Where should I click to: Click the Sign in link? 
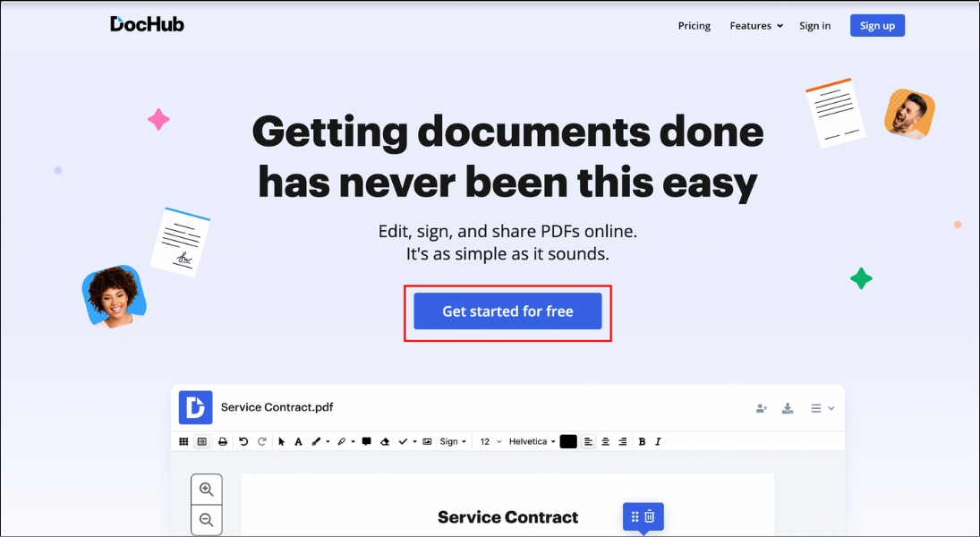pyautogui.click(x=814, y=25)
